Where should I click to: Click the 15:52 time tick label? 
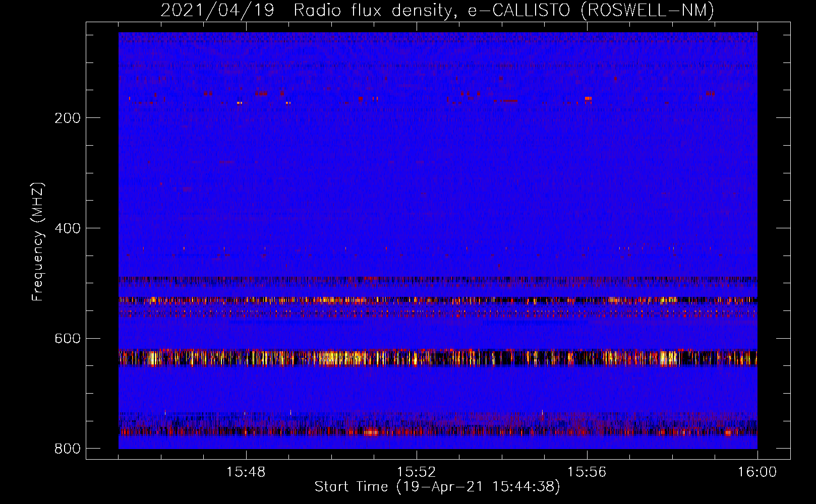[416, 472]
